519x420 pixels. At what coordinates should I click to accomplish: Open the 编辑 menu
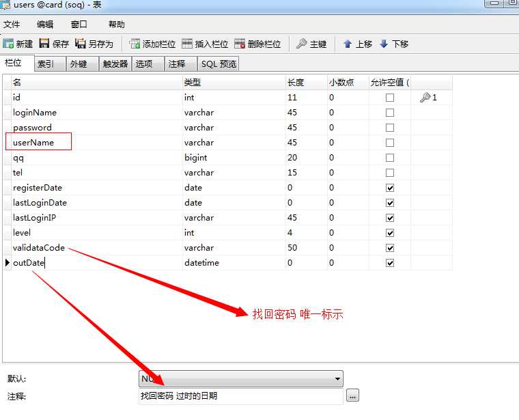(x=45, y=24)
